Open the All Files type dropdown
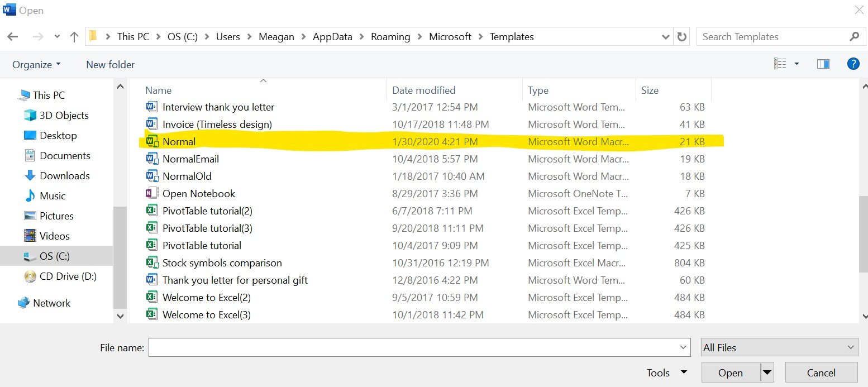Screen dimensions: 868x387 (780, 347)
